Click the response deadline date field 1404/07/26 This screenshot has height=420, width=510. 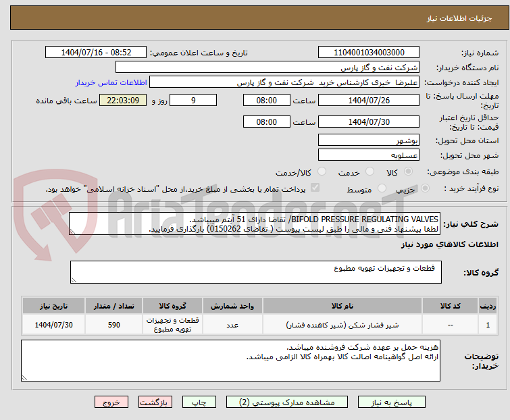coord(369,100)
